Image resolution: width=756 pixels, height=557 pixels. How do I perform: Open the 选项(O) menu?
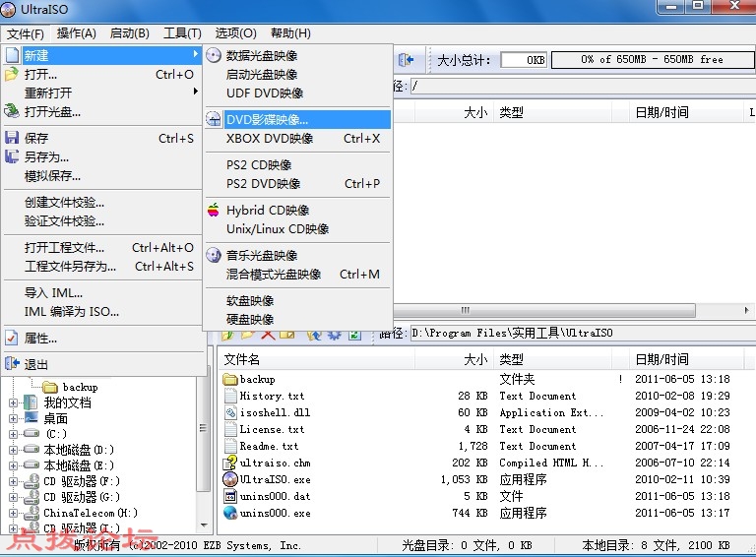235,33
